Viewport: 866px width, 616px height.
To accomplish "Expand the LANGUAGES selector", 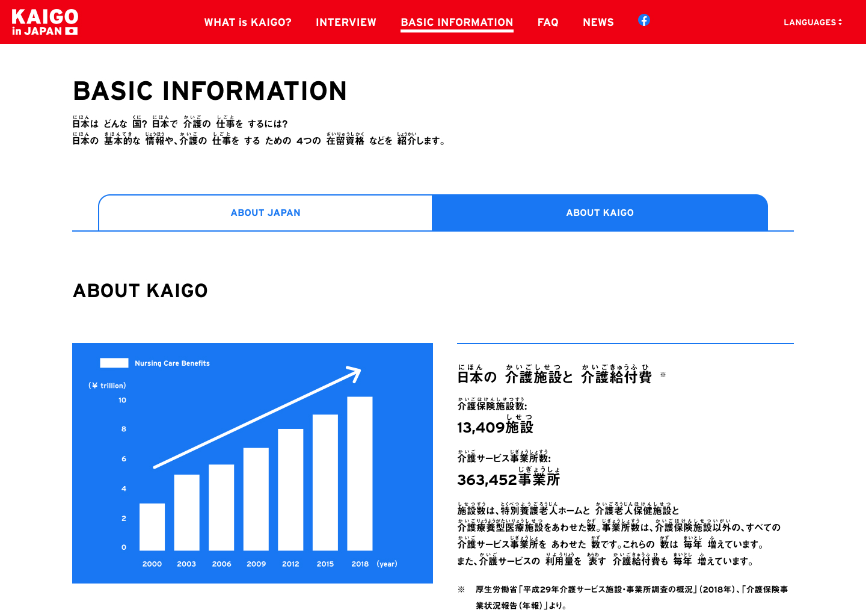I will (812, 22).
